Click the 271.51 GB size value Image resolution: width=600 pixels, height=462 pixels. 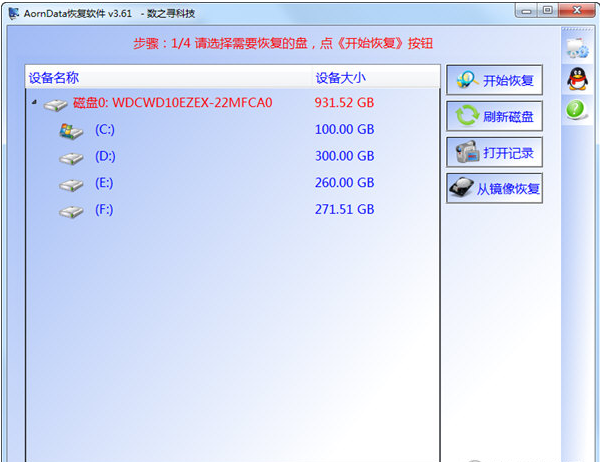click(x=344, y=209)
